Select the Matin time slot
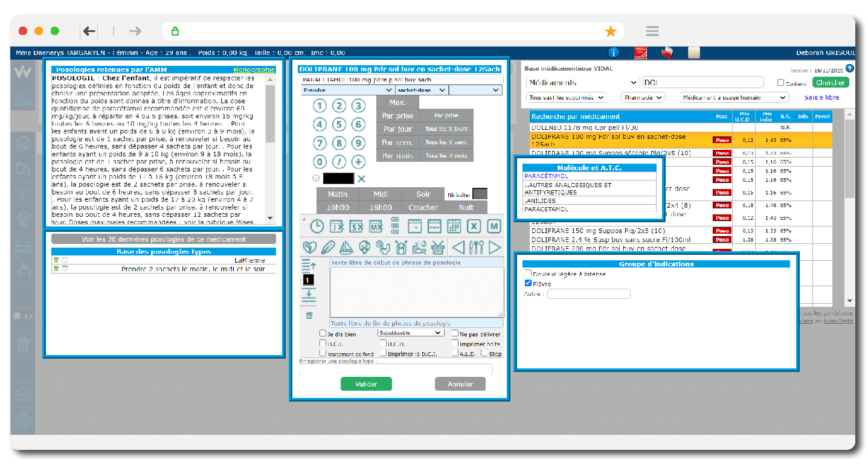868x465 pixels. (338, 194)
